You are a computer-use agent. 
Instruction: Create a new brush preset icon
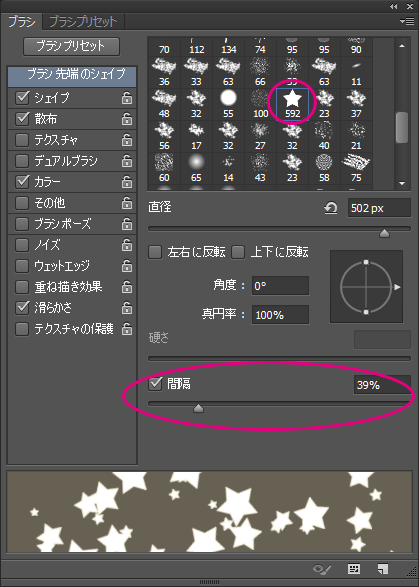(383, 569)
